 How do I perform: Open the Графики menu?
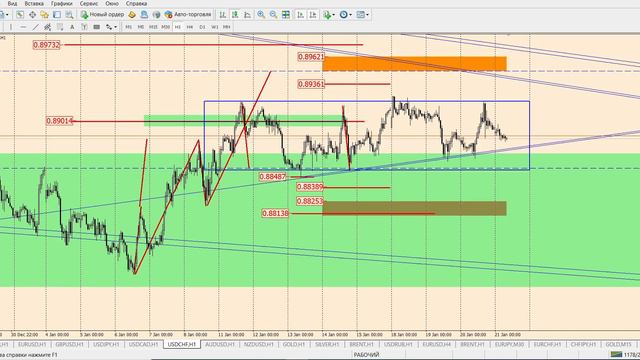[62, 3]
